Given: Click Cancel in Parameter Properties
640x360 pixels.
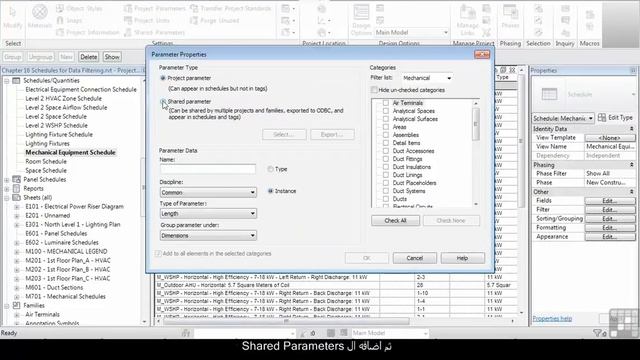Looking at the screenshot, I should pyautogui.click(x=415, y=258).
